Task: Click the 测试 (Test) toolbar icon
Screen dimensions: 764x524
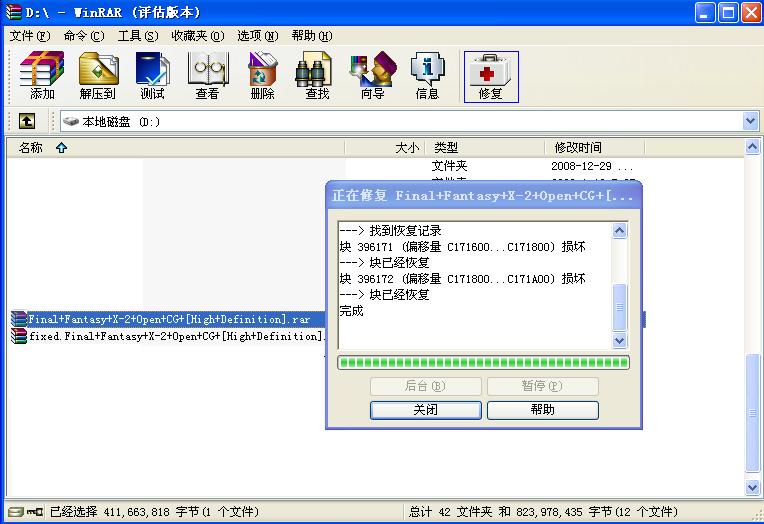Action: [152, 76]
